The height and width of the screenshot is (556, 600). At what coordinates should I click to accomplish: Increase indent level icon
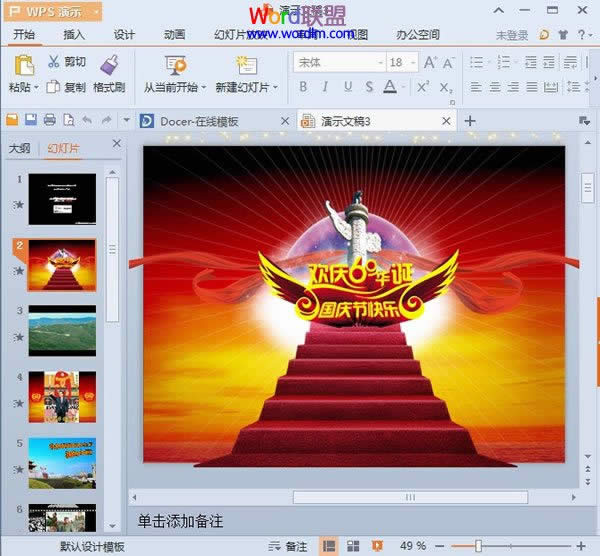tap(549, 62)
